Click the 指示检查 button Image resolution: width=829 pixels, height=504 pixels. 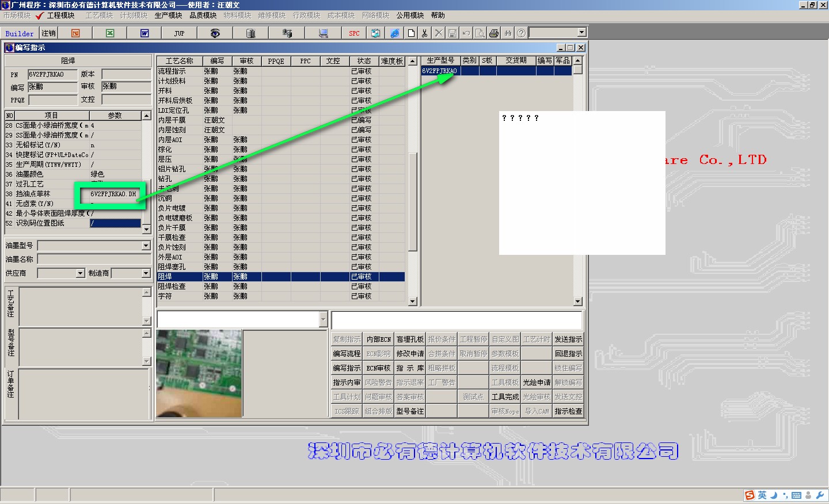pos(568,411)
